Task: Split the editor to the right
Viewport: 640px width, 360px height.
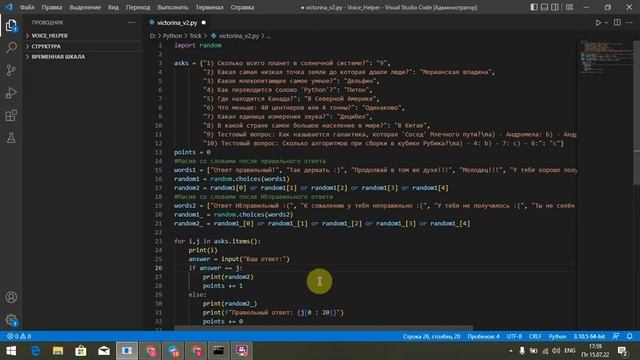Action: click(617, 23)
